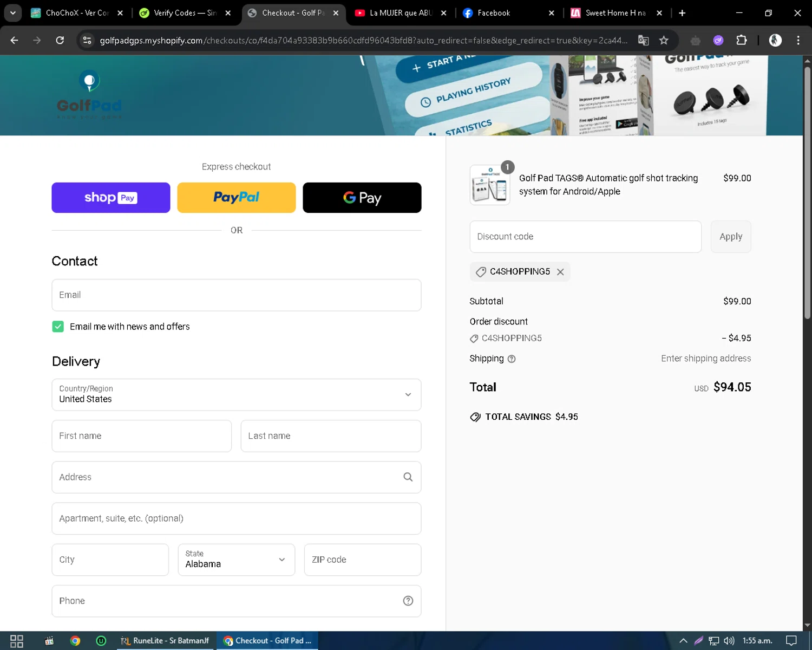Click the network icon in system tray

tap(714, 641)
